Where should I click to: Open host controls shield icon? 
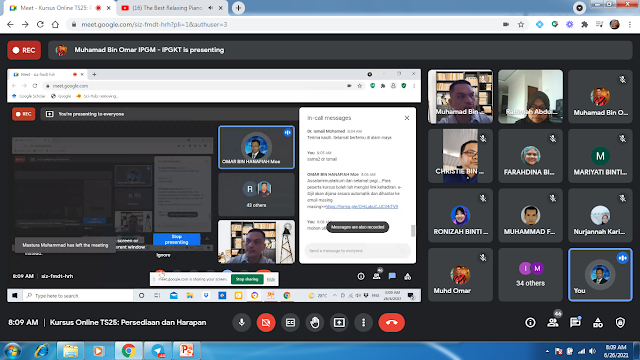click(x=620, y=322)
